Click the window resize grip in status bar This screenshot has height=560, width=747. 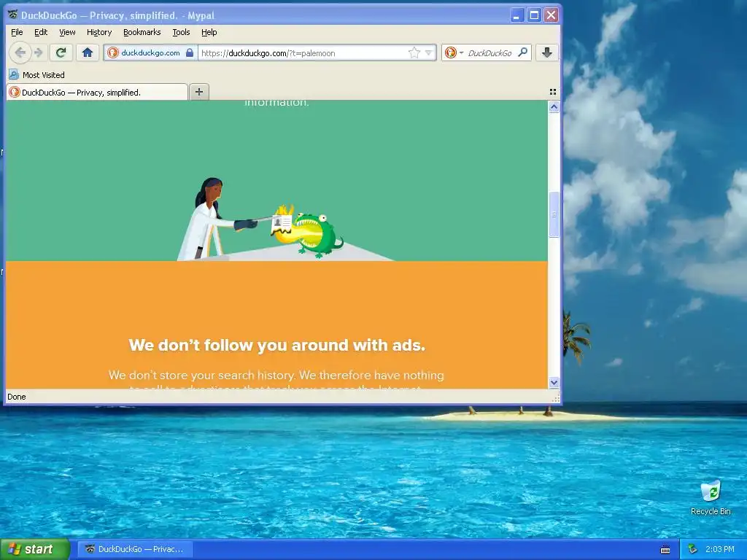[555, 397]
